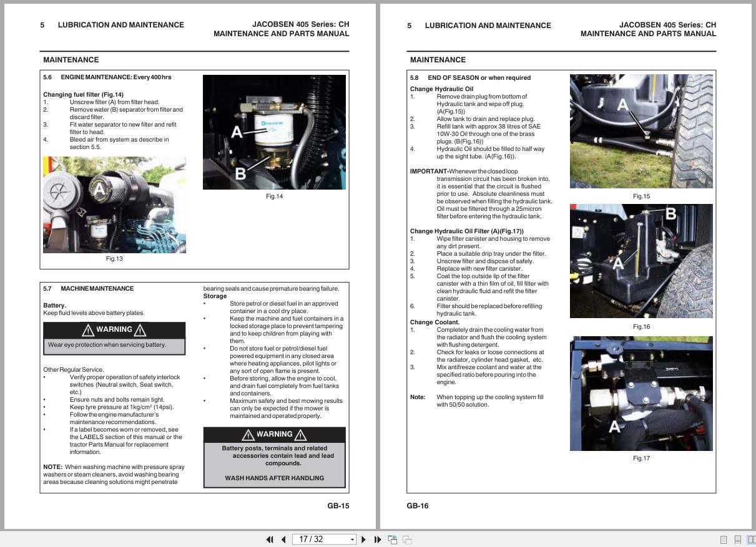This screenshot has height=547, width=756.
Task: Go to the previous page
Action: tap(283, 540)
